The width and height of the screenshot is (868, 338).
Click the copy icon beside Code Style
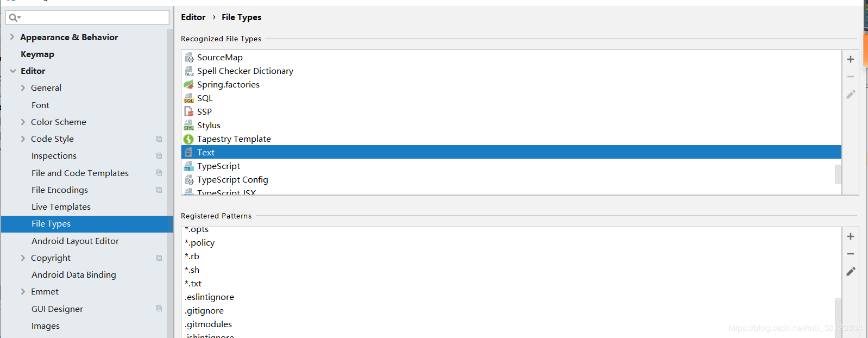(159, 139)
